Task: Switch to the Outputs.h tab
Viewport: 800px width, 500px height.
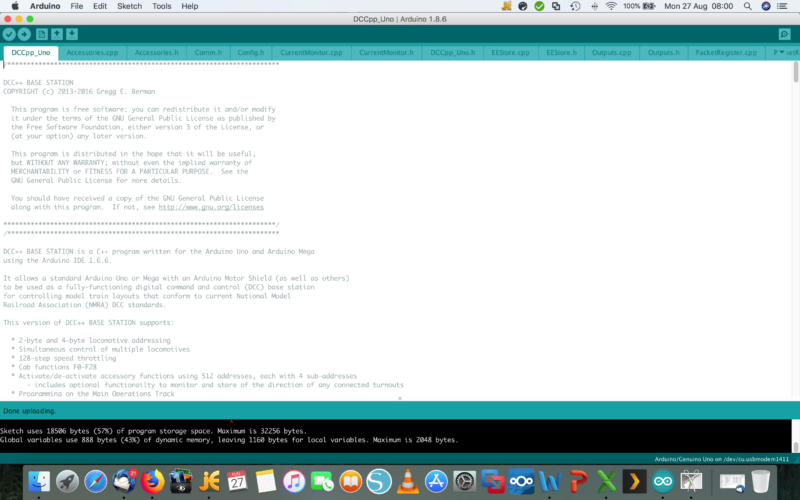Action: [664, 53]
